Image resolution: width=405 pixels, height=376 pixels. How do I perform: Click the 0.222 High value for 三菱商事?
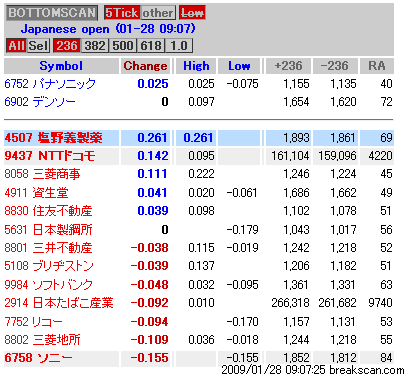click(x=201, y=174)
